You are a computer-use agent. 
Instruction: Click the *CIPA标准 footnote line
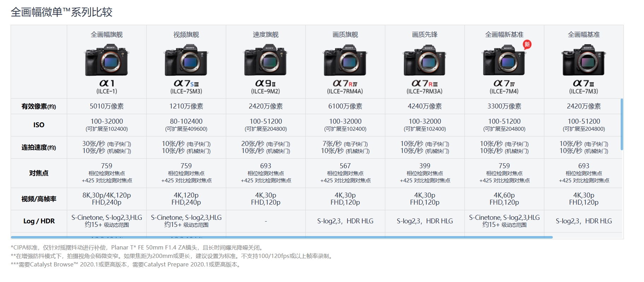tap(138, 248)
